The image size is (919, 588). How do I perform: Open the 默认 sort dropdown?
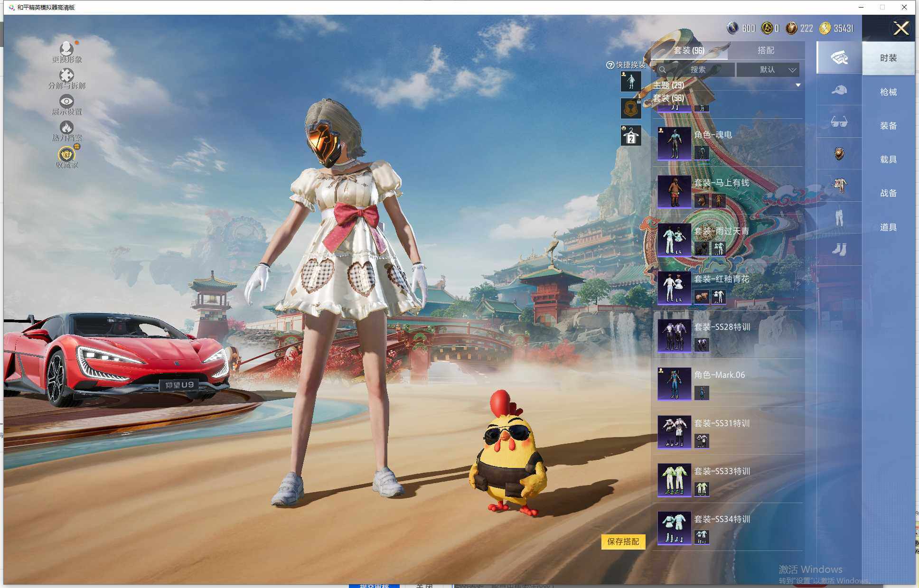coord(768,69)
